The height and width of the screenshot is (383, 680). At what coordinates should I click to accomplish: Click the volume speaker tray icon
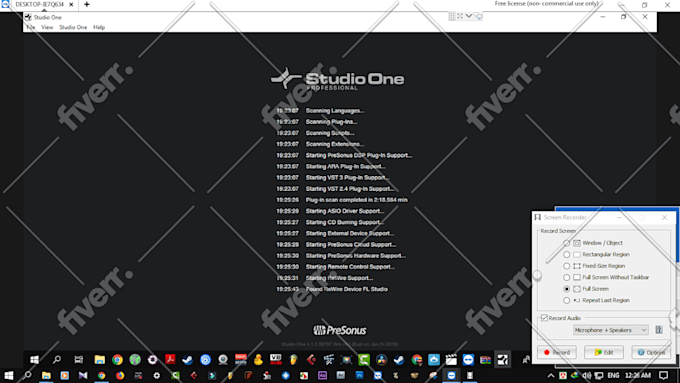tap(587, 376)
